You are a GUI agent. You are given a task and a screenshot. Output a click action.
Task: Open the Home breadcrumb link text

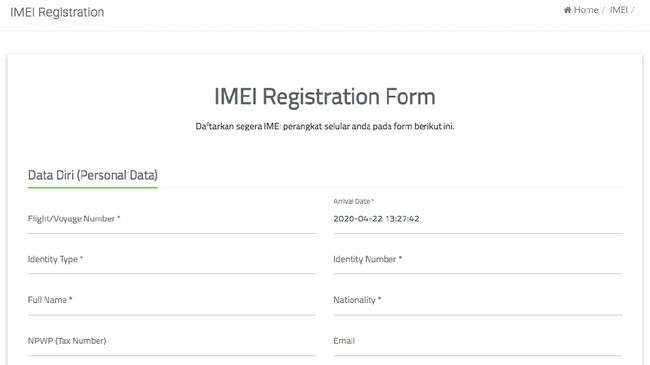click(586, 10)
